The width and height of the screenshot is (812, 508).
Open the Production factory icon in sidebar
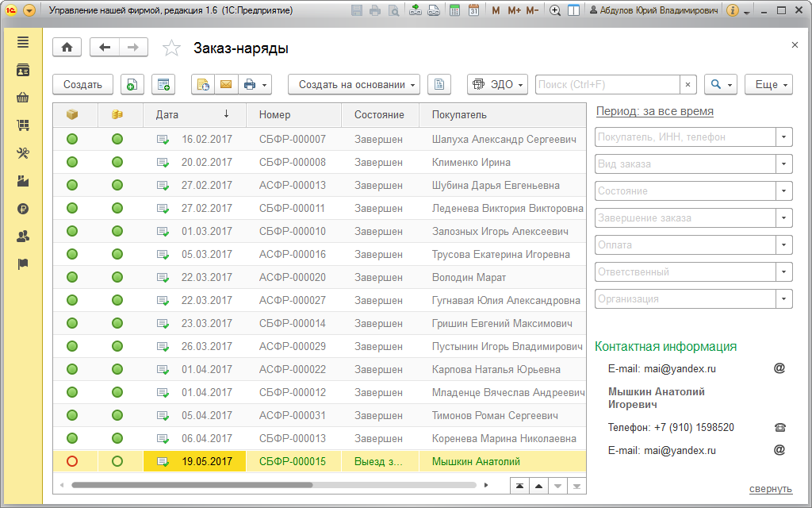coord(23,181)
